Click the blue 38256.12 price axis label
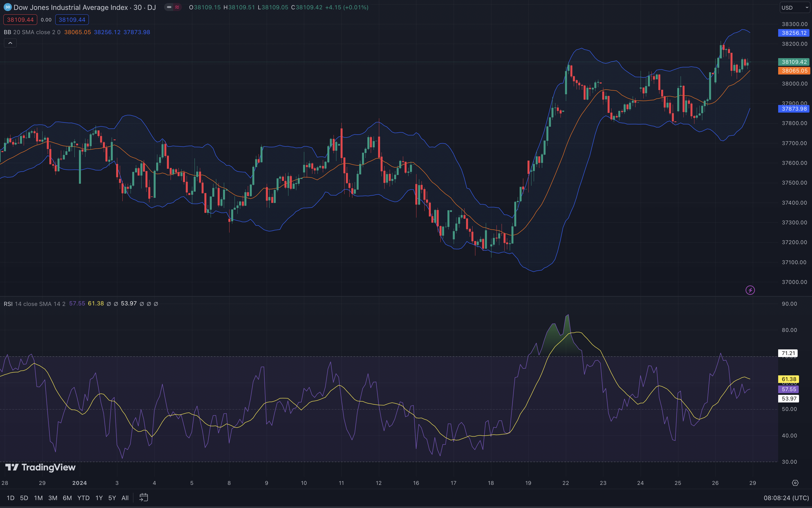The image size is (812, 508). [794, 32]
